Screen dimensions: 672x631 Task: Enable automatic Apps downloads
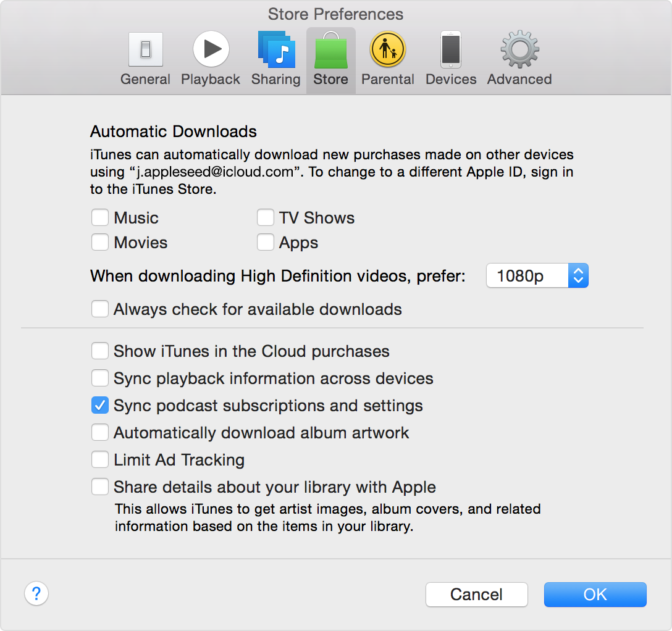coord(266,243)
